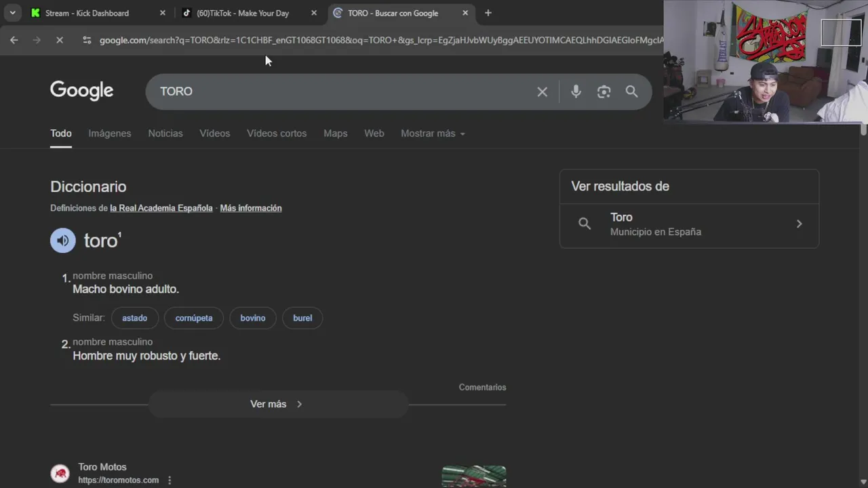This screenshot has height=488, width=868.
Task: Open Comentarios feedback link
Action: point(482,388)
